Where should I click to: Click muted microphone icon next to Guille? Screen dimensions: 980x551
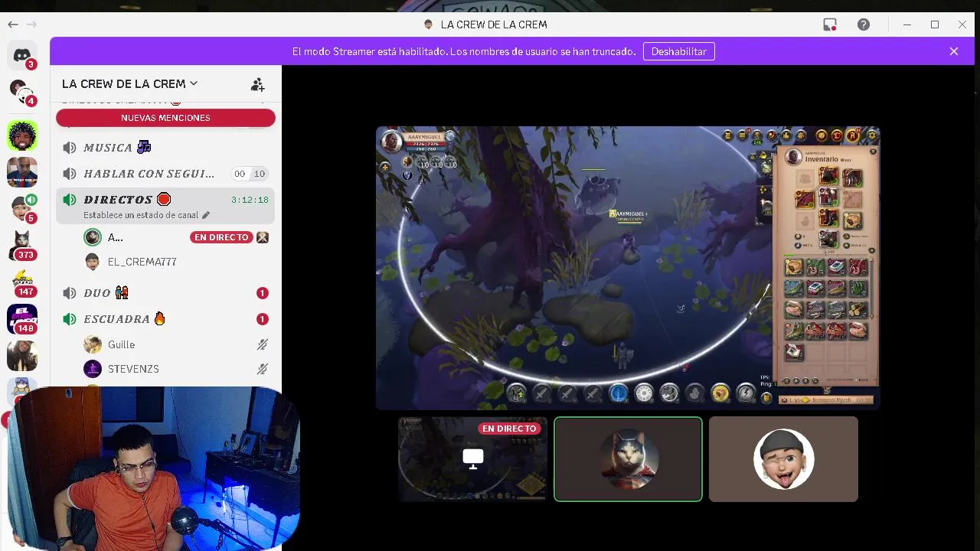pos(263,345)
